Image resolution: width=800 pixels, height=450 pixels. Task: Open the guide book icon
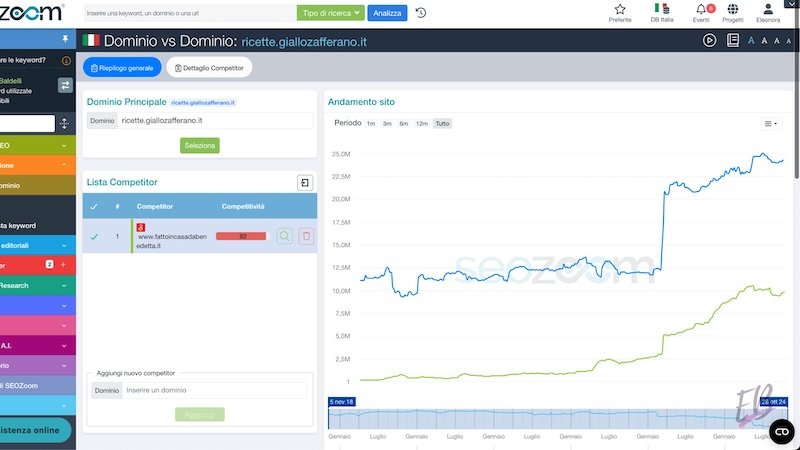(733, 40)
